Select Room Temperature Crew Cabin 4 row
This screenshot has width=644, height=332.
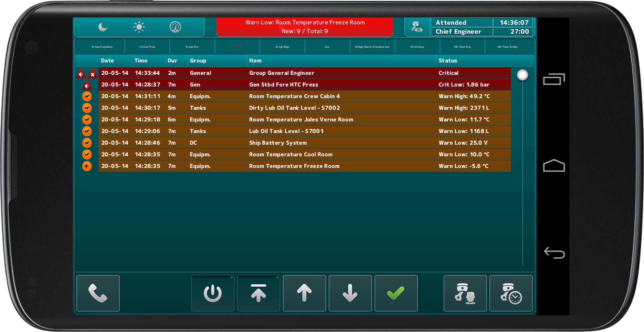(x=305, y=96)
